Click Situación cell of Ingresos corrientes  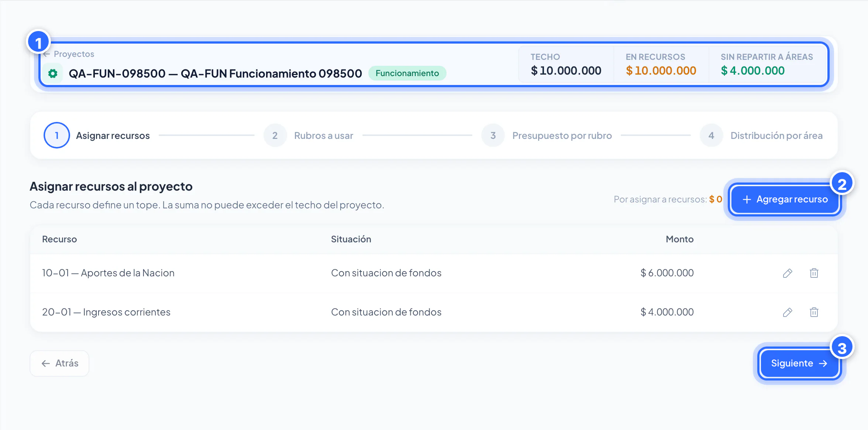click(386, 312)
